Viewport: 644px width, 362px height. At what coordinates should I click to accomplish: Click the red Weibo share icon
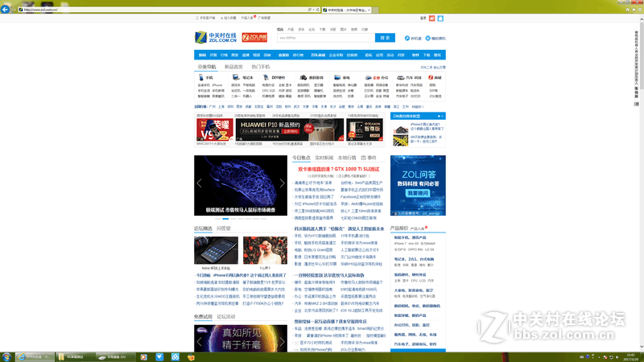click(431, 18)
